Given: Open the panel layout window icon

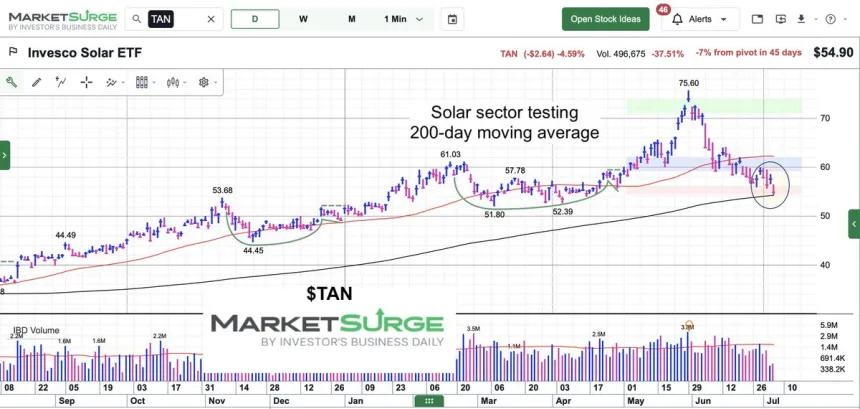Looking at the screenshot, I should click(757, 19).
